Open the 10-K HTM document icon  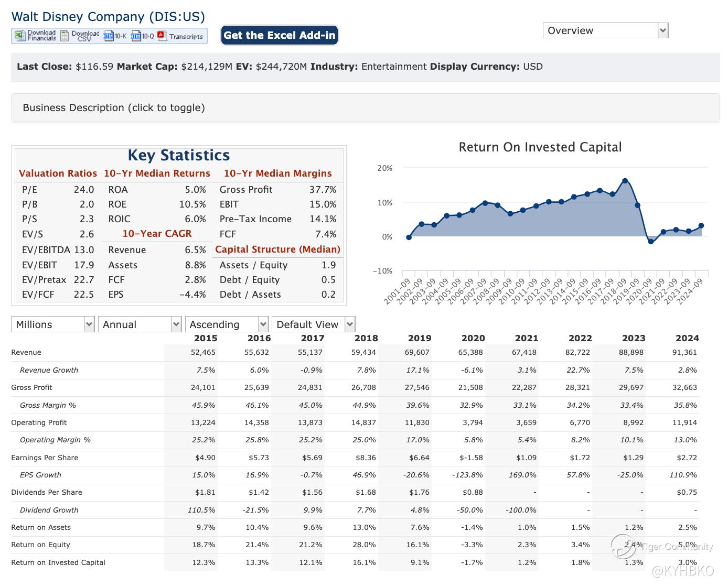[109, 36]
